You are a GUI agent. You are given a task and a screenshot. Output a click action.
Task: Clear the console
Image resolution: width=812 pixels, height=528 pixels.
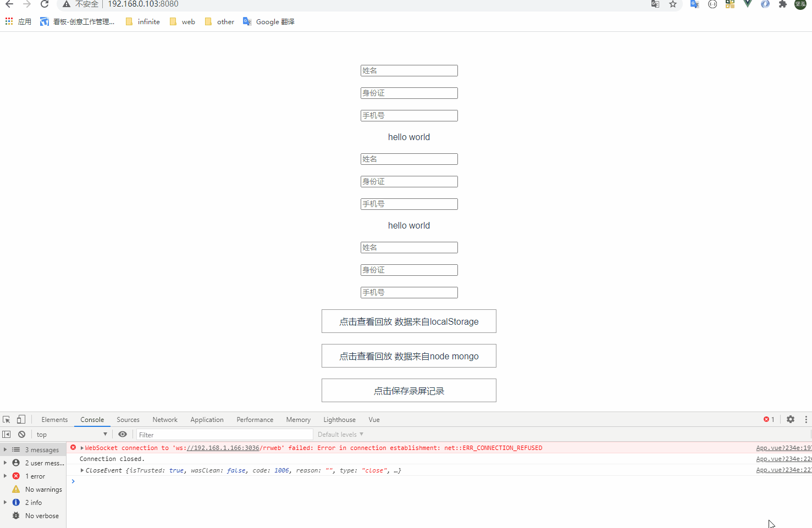coord(22,434)
